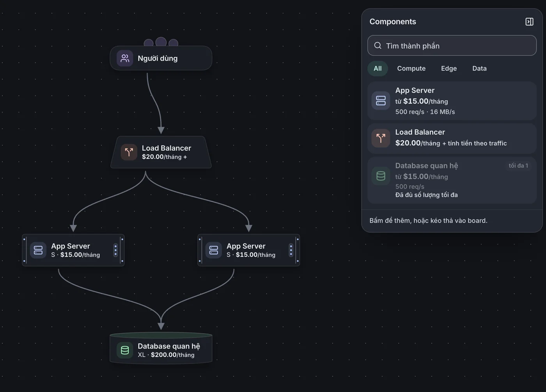Click the three-dot handle on the right App Server node
The height and width of the screenshot is (392, 546).
tap(291, 250)
